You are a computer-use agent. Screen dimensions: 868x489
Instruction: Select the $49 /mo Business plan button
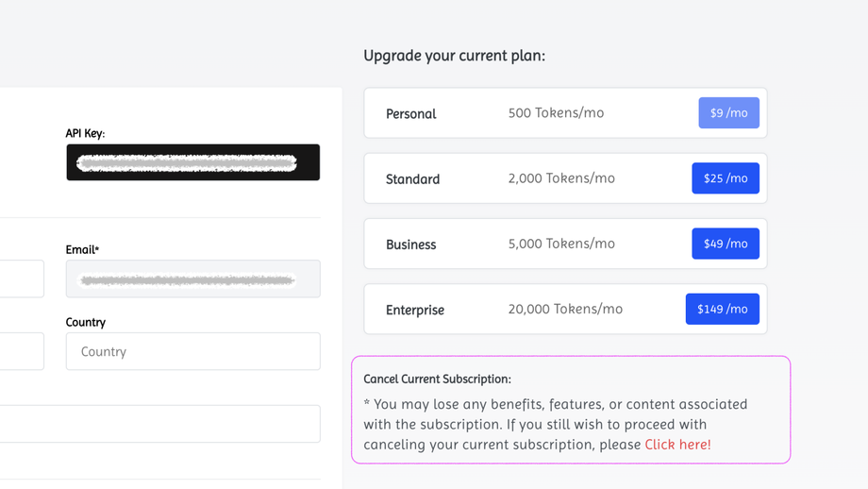pyautogui.click(x=725, y=244)
